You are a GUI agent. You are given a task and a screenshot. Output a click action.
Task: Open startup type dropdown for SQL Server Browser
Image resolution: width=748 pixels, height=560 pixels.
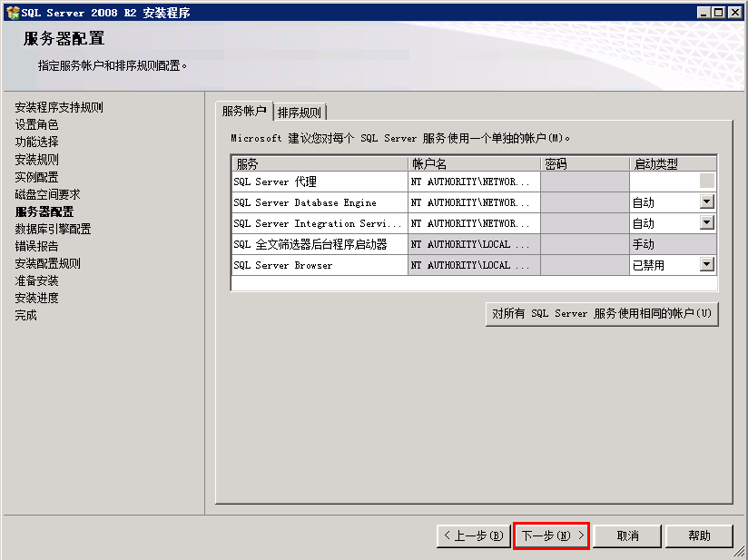click(707, 264)
